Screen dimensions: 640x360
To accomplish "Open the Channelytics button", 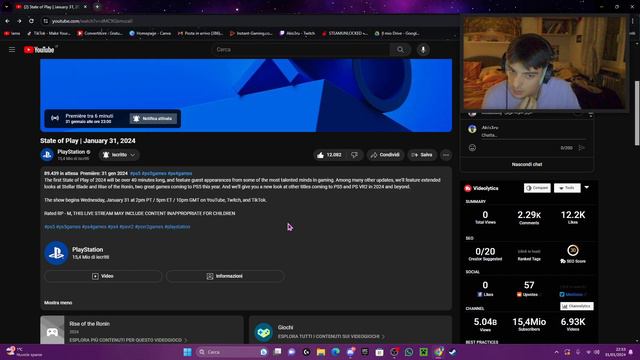I will [x=577, y=306].
